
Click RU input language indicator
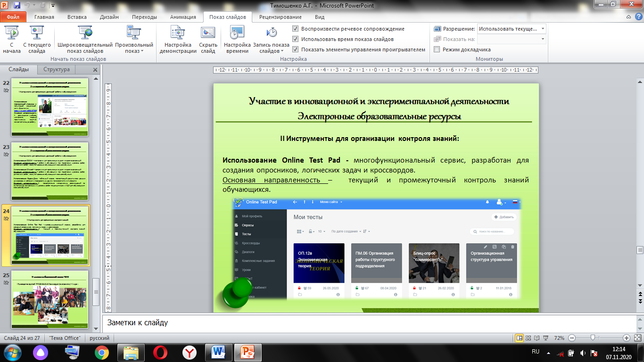coord(536,352)
